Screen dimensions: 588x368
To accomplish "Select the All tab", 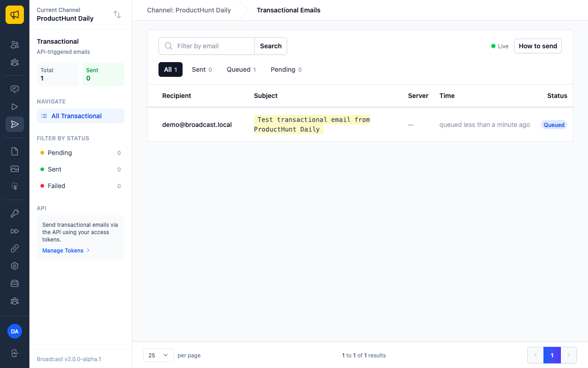I will (x=170, y=69).
